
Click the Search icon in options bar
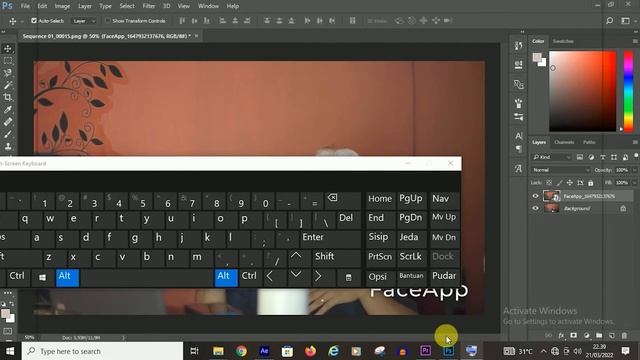(609, 20)
